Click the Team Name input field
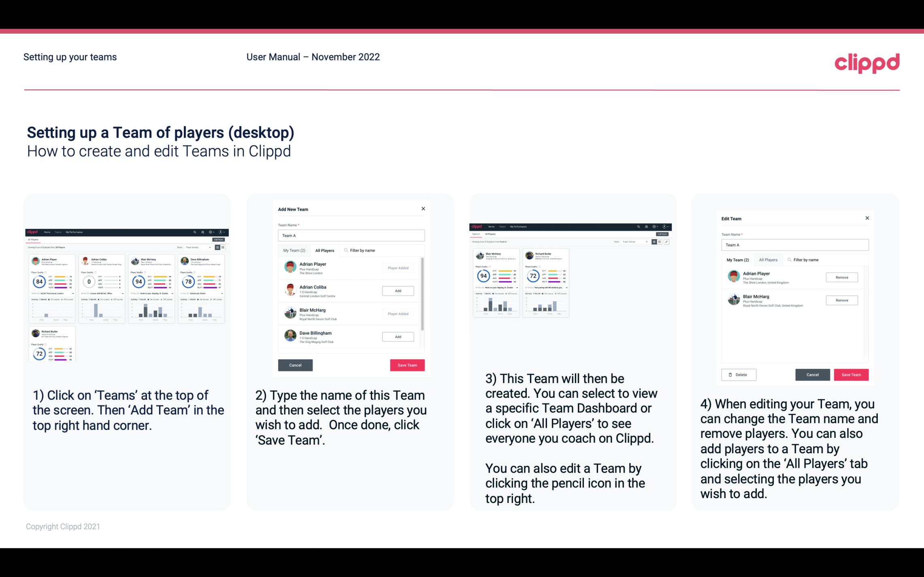The height and width of the screenshot is (577, 924). click(x=351, y=235)
